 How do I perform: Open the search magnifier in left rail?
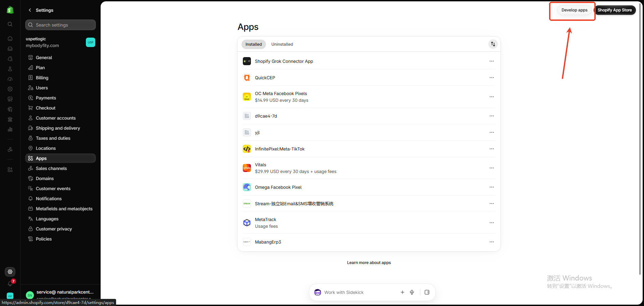click(x=10, y=24)
